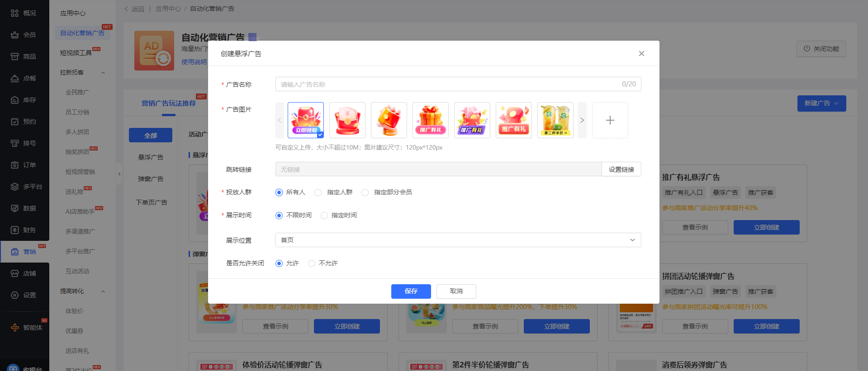The image size is (868, 371).
Task: Open 短视频工具 in the app menu
Action: click(76, 53)
